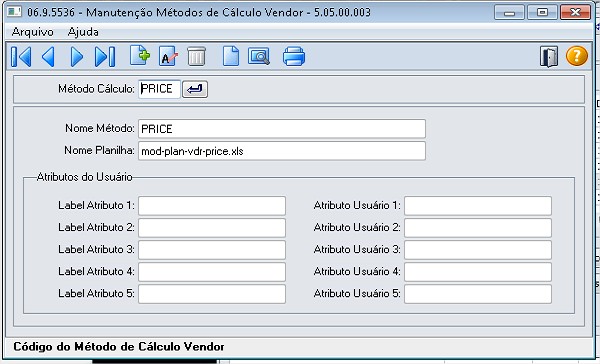Open the Ajuda menu
600x364 pixels.
83,32
